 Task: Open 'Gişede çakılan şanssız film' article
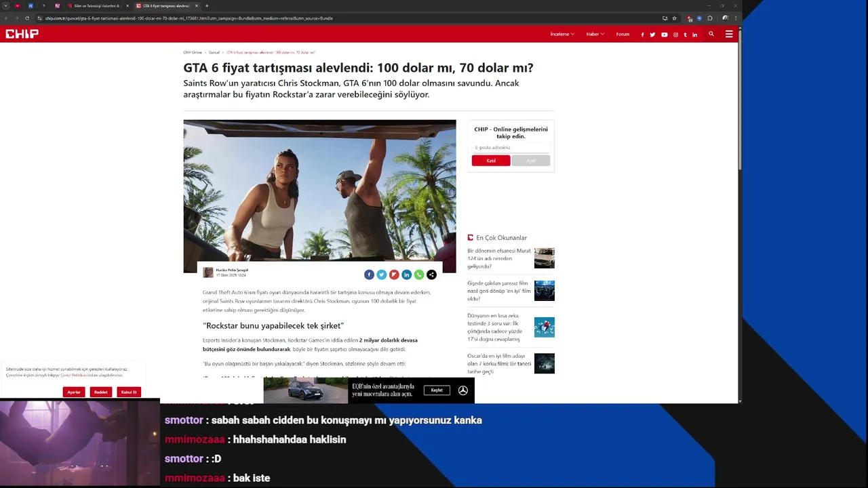tap(499, 291)
